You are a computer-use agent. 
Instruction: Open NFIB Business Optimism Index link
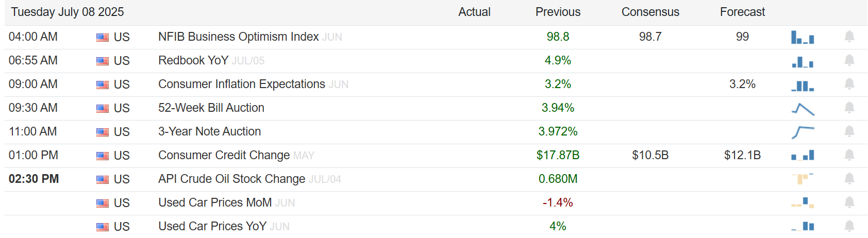click(x=238, y=37)
